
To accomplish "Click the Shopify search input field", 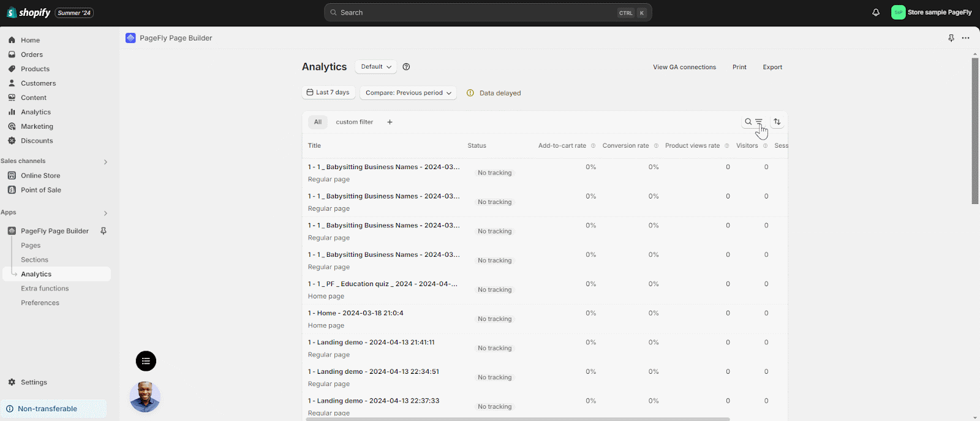I will click(478, 12).
